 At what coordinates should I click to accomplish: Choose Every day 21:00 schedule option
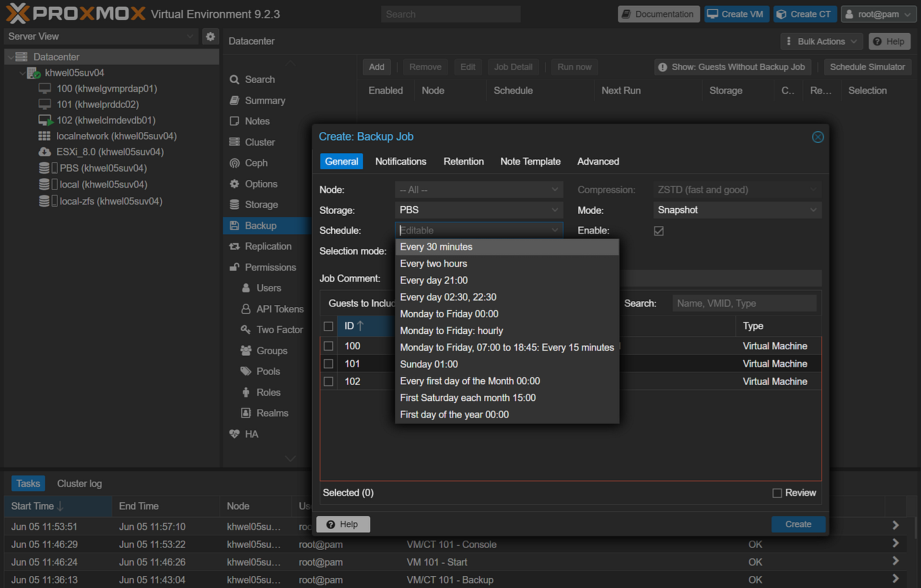(507, 281)
